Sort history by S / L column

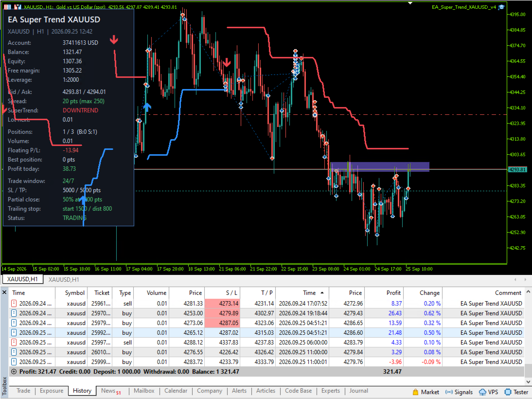[x=222, y=293]
